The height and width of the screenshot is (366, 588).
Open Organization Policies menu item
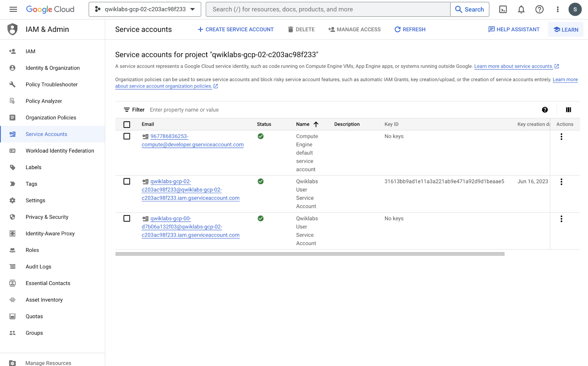pyautogui.click(x=51, y=117)
